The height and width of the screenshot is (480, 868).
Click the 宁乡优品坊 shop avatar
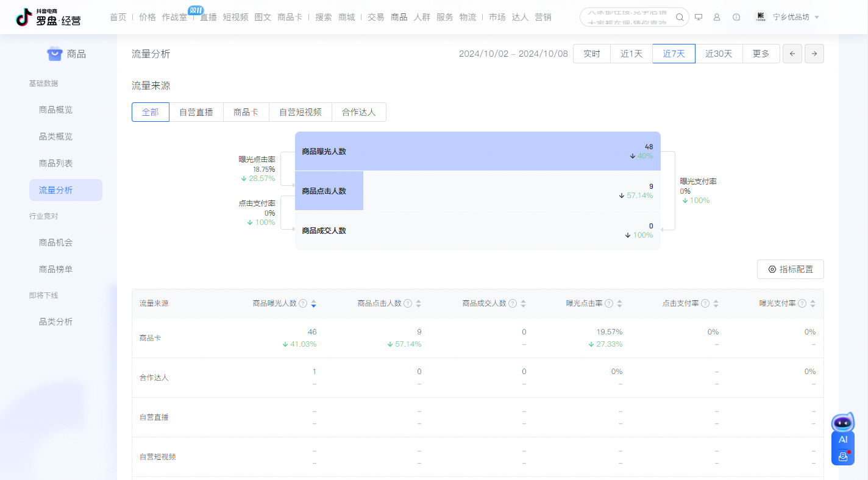tap(760, 17)
